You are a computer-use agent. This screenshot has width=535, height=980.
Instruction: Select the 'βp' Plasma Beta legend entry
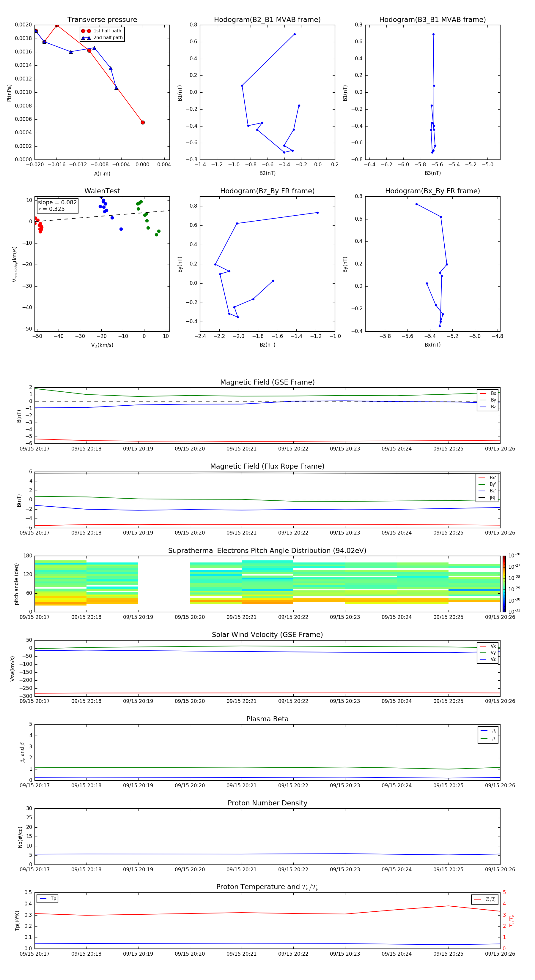(x=488, y=731)
